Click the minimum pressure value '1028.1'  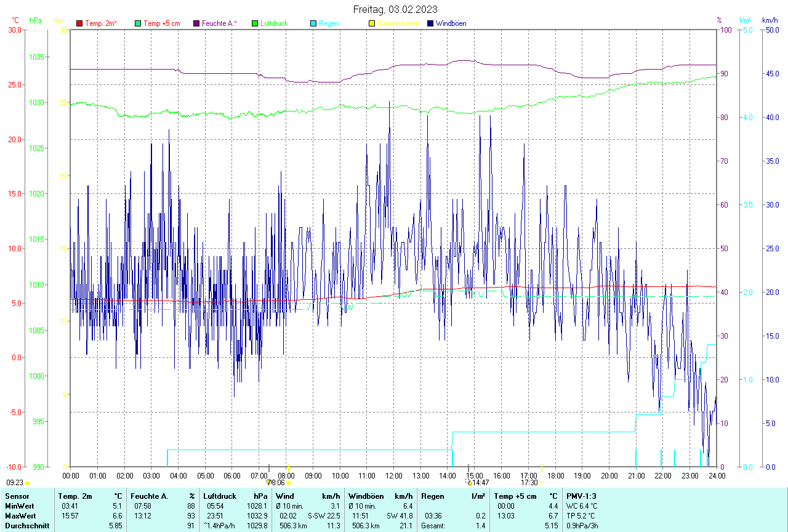(257, 506)
